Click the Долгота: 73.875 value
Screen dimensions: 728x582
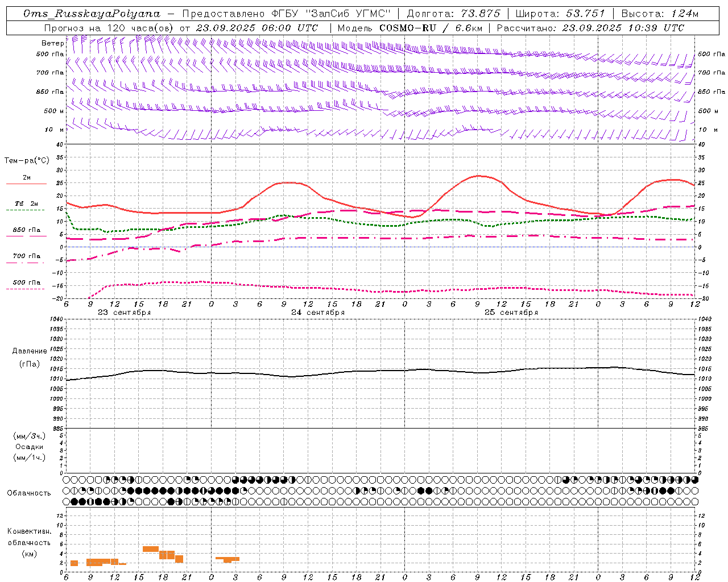click(x=454, y=14)
